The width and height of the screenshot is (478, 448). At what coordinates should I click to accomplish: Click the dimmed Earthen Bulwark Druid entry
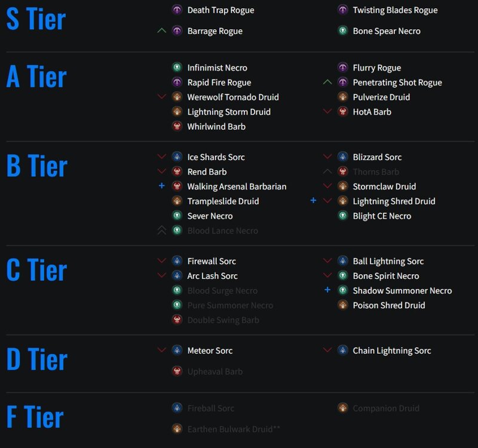click(x=234, y=429)
